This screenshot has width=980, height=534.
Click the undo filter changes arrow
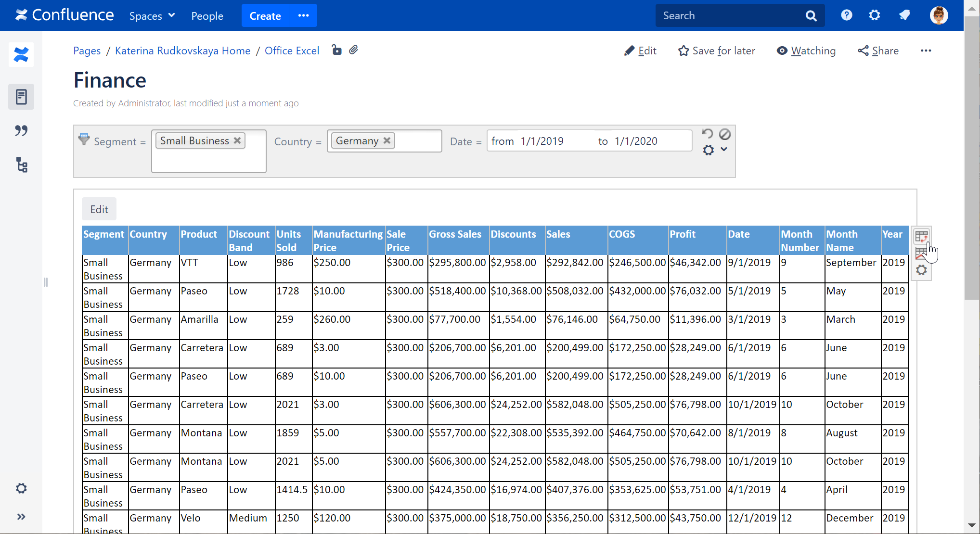(x=707, y=134)
